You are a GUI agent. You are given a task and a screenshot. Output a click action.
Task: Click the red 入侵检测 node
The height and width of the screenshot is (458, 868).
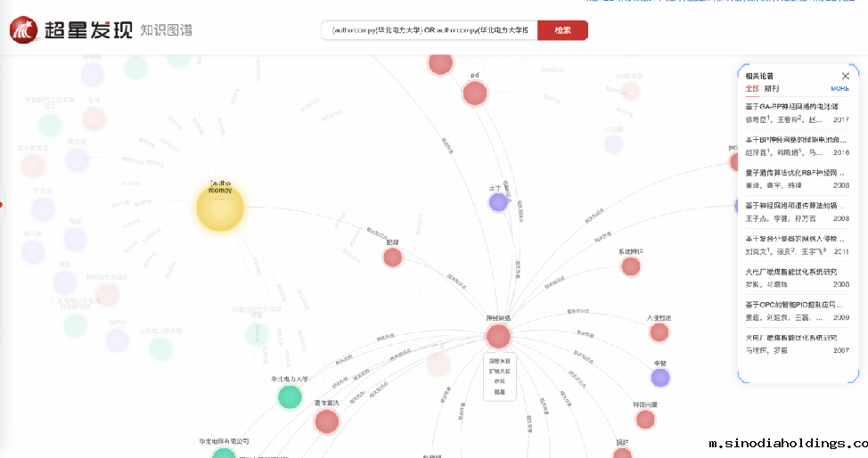(x=659, y=332)
